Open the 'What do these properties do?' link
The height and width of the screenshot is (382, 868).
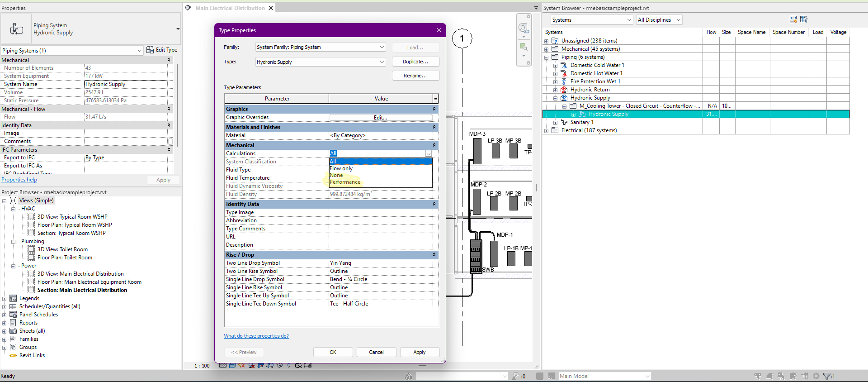coord(256,336)
